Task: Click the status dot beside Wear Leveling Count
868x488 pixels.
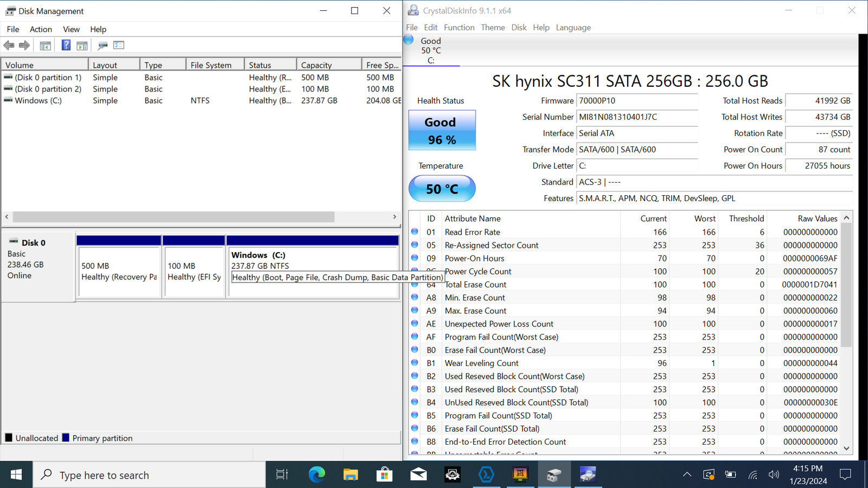Action: 415,363
